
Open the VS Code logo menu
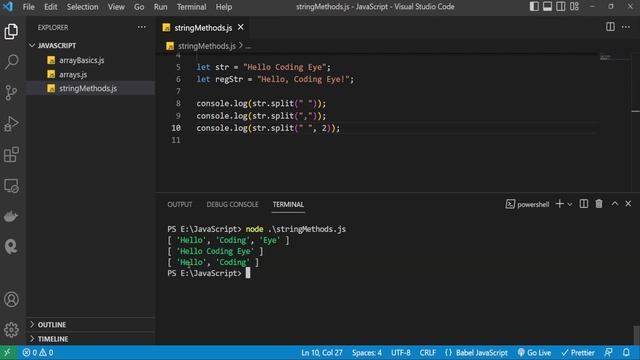[8, 7]
